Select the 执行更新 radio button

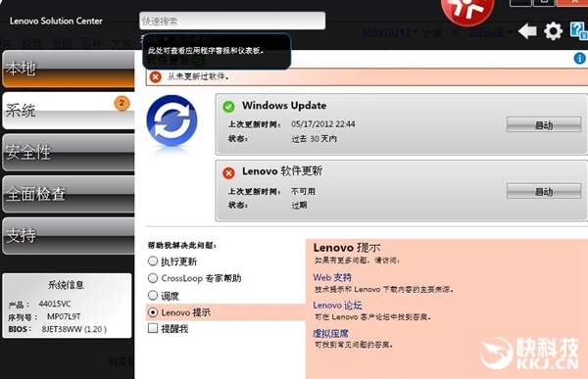153,261
